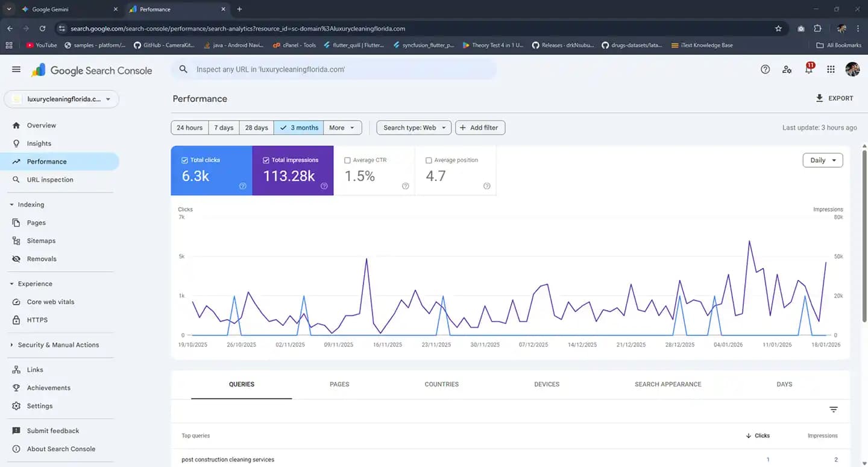Open the property selector dropdown
Image resolution: width=868 pixels, height=467 pixels.
61,99
